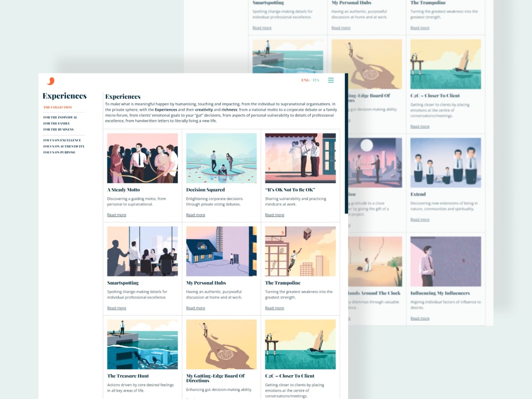
Task: Open Read more under Extend in back window
Action: [420, 220]
